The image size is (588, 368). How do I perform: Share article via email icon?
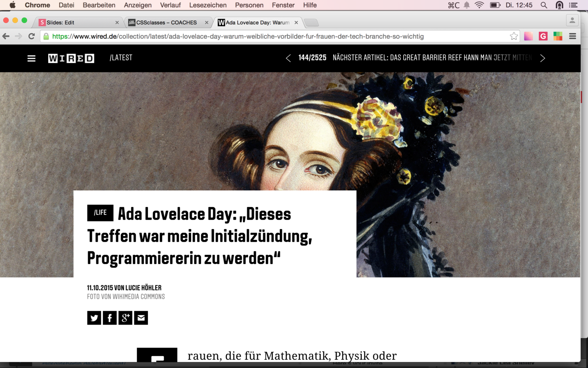point(141,318)
